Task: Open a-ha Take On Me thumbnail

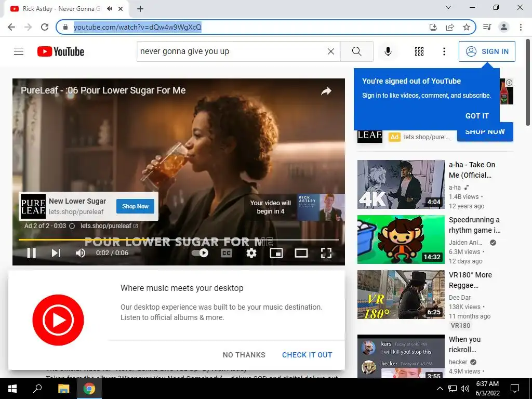Action: (401, 184)
